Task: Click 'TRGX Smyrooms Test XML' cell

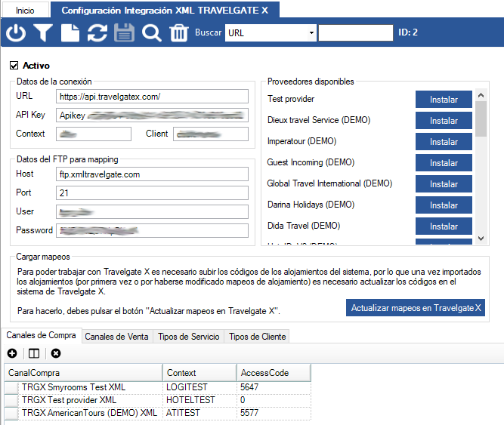Action: pos(91,387)
